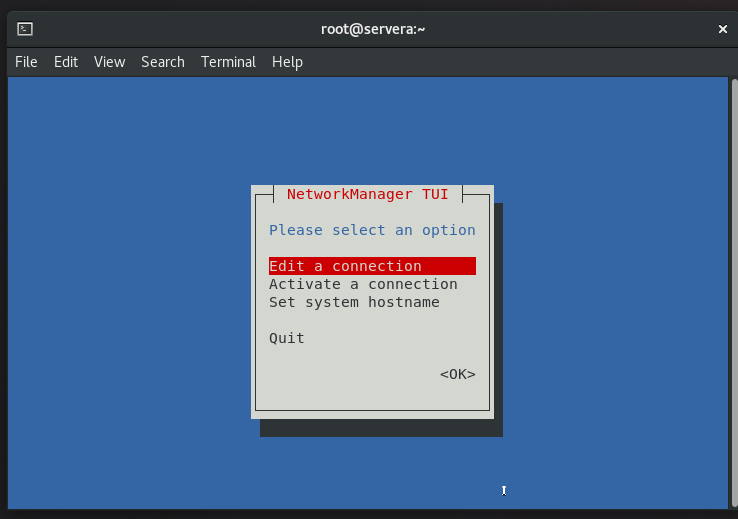738x519 pixels.
Task: Choose Quit in NetworkManager TUI
Action: click(287, 338)
